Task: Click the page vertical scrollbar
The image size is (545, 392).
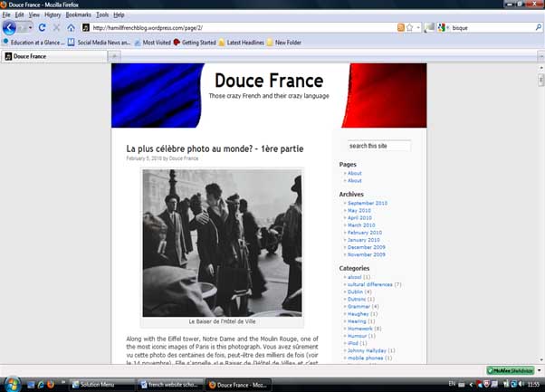Action: tap(540, 214)
